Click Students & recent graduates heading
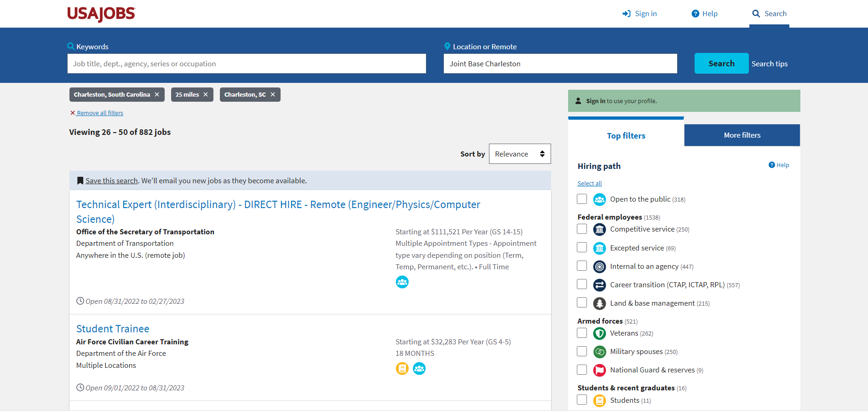Image resolution: width=868 pixels, height=412 pixels. pos(626,388)
